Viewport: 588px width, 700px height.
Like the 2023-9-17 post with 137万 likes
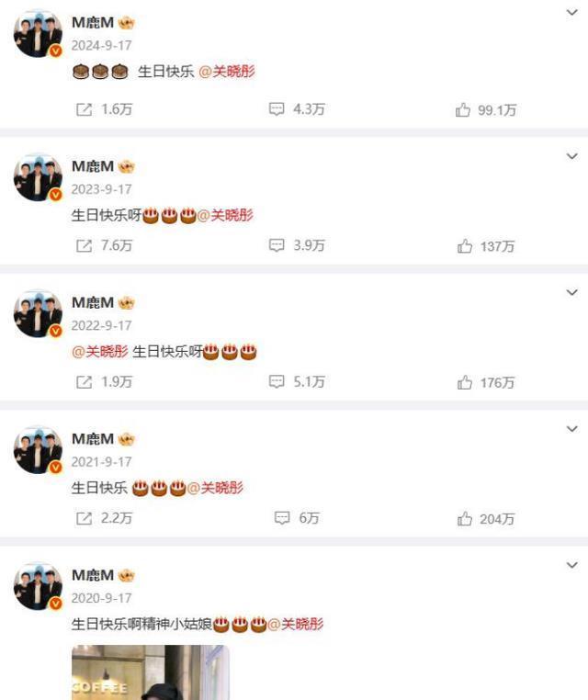coord(486,246)
